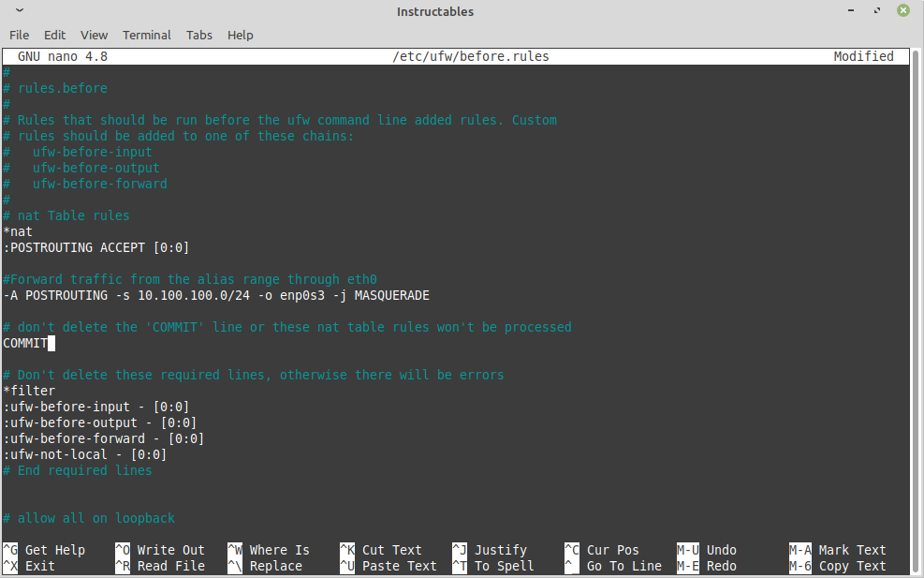
Task: Open the View menu
Action: (x=94, y=35)
